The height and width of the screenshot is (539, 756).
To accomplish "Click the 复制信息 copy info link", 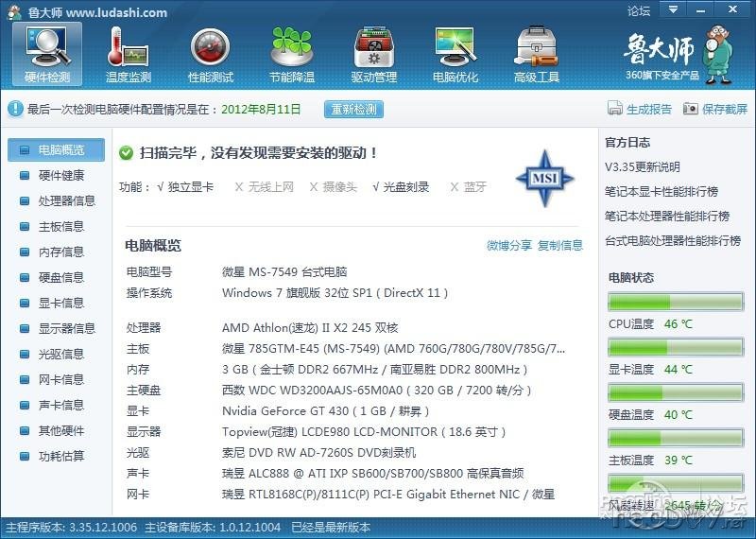I will (x=560, y=246).
